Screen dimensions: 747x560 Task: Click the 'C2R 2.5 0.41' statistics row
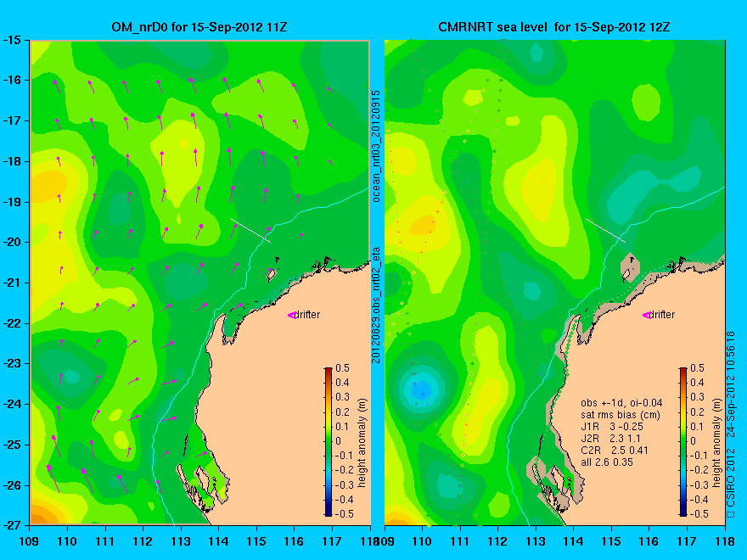pos(615,451)
